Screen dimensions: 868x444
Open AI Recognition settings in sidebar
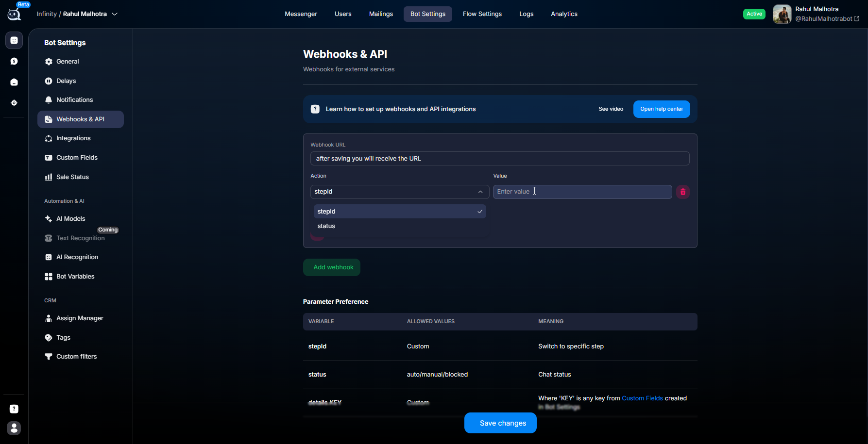[77, 257]
